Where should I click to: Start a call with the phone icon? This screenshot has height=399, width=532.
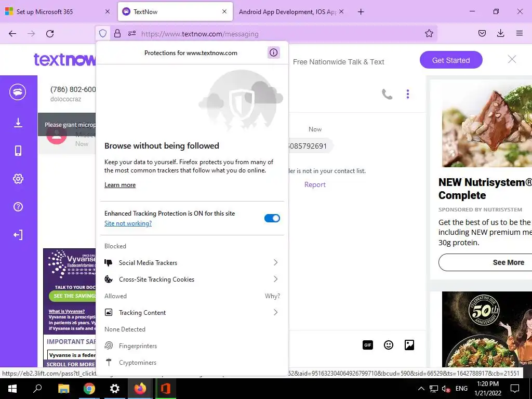pyautogui.click(x=387, y=94)
